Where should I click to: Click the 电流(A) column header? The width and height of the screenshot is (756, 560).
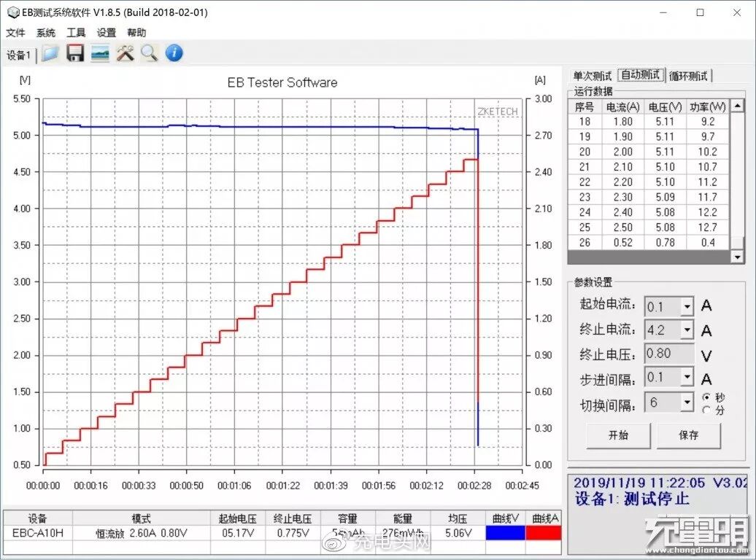623,106
